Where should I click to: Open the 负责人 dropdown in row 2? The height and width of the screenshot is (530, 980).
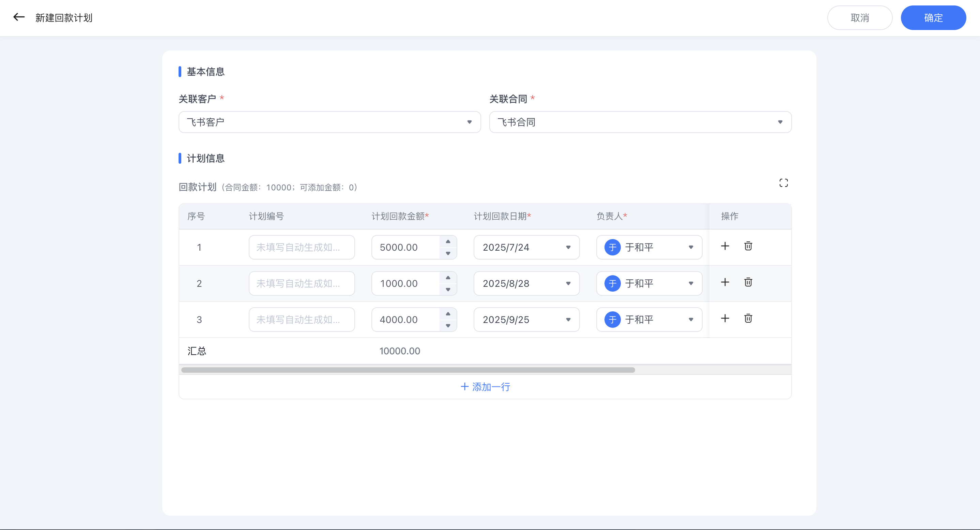coord(691,283)
